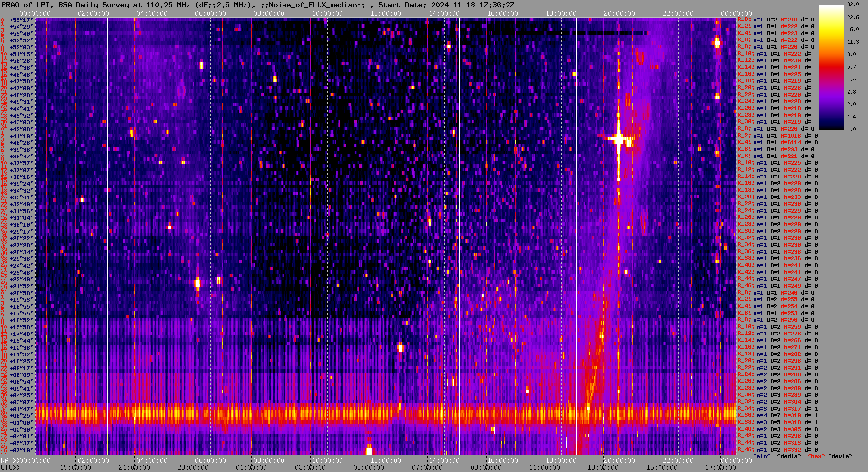Viewport: 868px width, 472px height.
Task: Click the '^min^' legend label
Action: (762, 456)
